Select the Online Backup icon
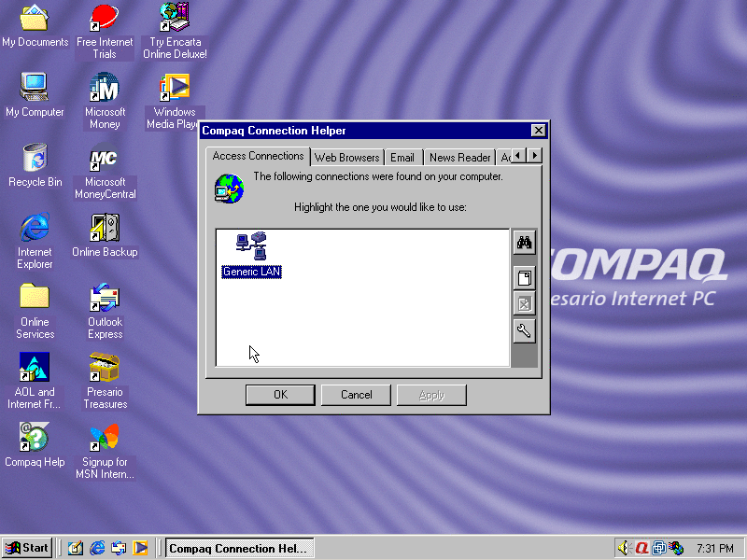The height and width of the screenshot is (560, 747). (105, 235)
